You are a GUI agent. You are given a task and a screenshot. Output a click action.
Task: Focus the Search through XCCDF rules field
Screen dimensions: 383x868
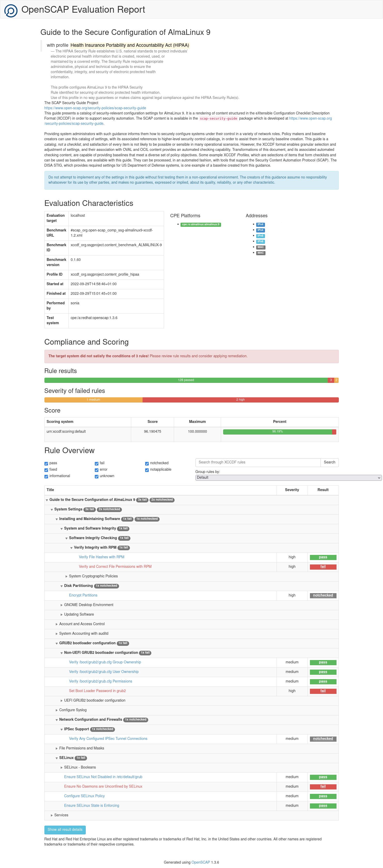(x=258, y=462)
